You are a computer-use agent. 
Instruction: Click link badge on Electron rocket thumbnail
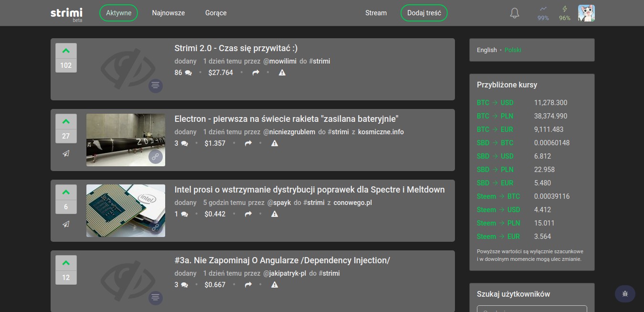pos(155,156)
